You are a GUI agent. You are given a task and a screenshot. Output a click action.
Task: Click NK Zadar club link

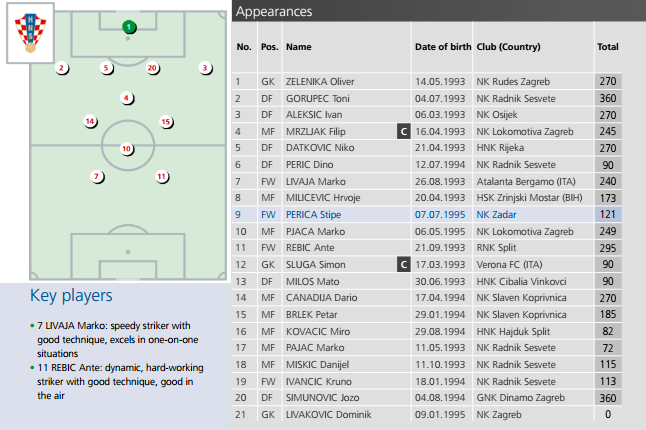coord(496,215)
